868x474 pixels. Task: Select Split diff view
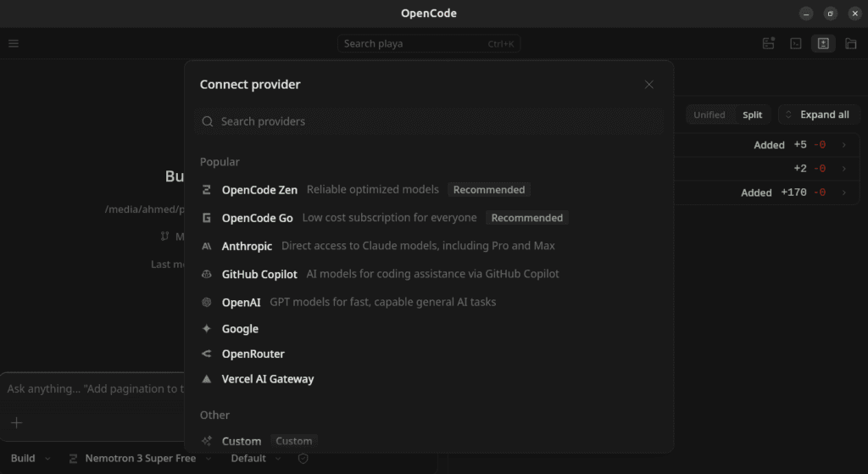pyautogui.click(x=753, y=115)
